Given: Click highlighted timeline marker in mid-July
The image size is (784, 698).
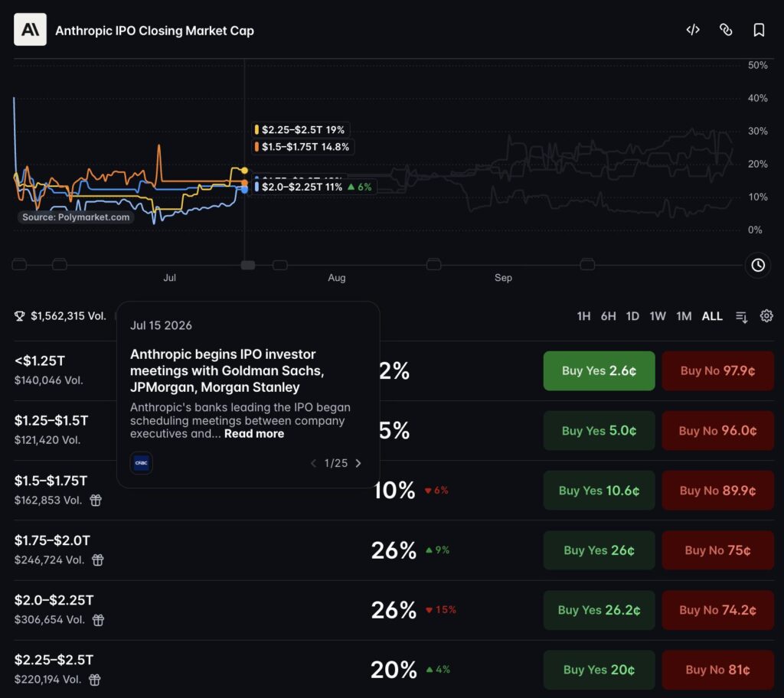Looking at the screenshot, I should coord(247,265).
